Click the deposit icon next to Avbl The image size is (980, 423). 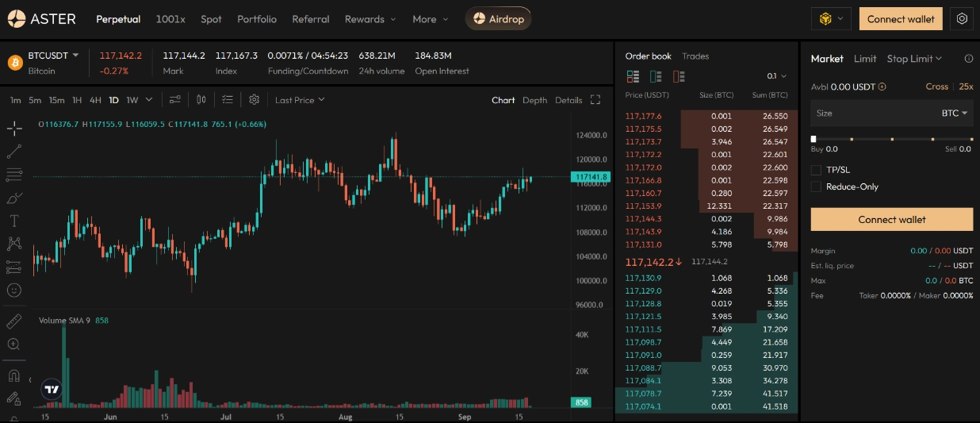882,87
